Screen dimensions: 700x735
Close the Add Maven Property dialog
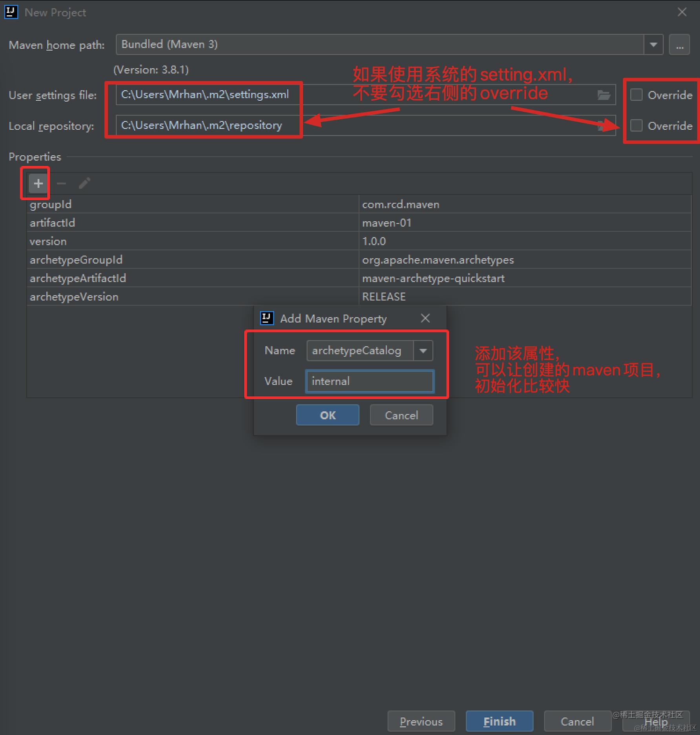[425, 318]
